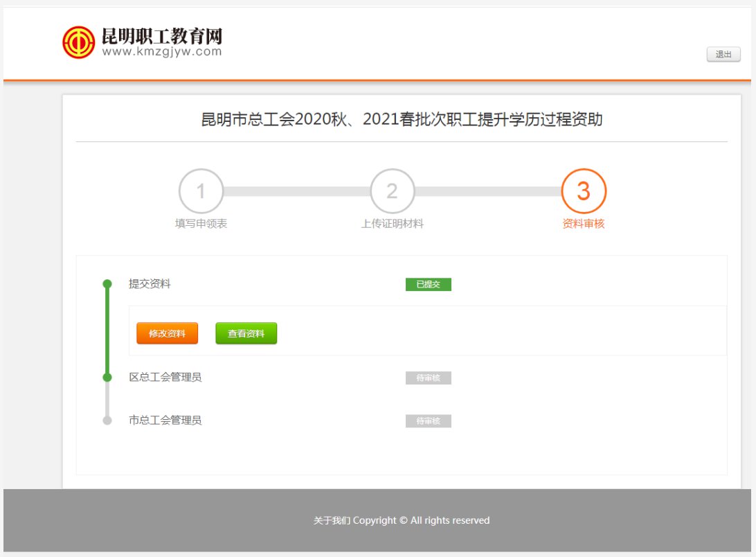Click the red union emblem logo
Viewport: 756px width, 557px height.
click(x=78, y=42)
